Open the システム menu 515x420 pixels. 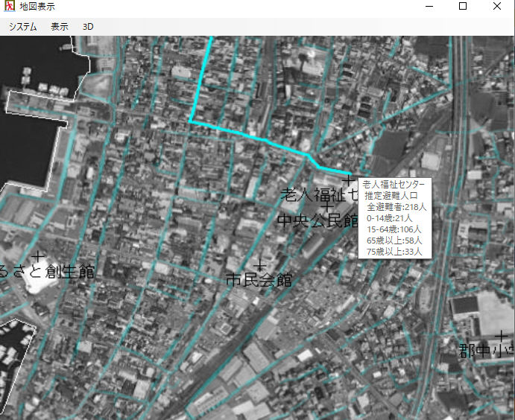23,26
